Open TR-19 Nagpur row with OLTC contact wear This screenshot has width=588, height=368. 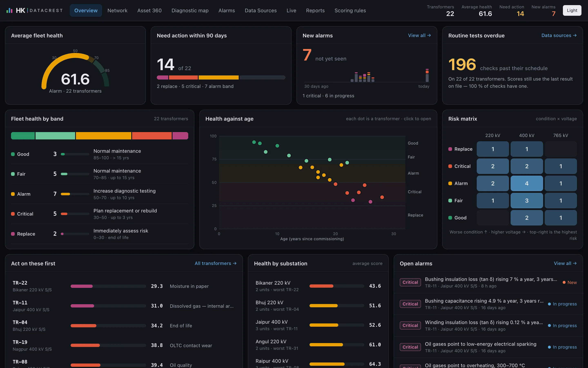[x=124, y=345]
